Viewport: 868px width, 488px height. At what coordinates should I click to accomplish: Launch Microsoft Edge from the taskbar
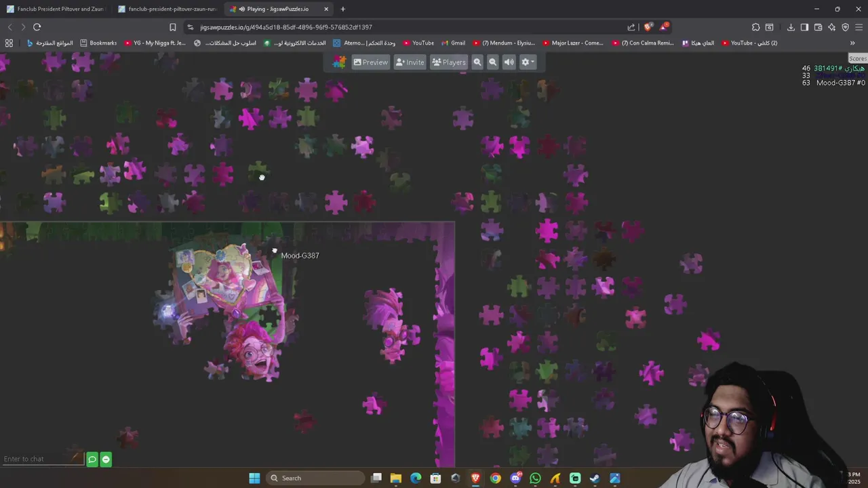pos(416,478)
